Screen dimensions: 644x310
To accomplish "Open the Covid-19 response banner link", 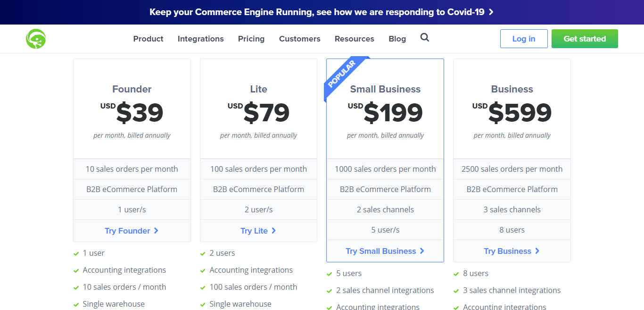I will pos(322,12).
